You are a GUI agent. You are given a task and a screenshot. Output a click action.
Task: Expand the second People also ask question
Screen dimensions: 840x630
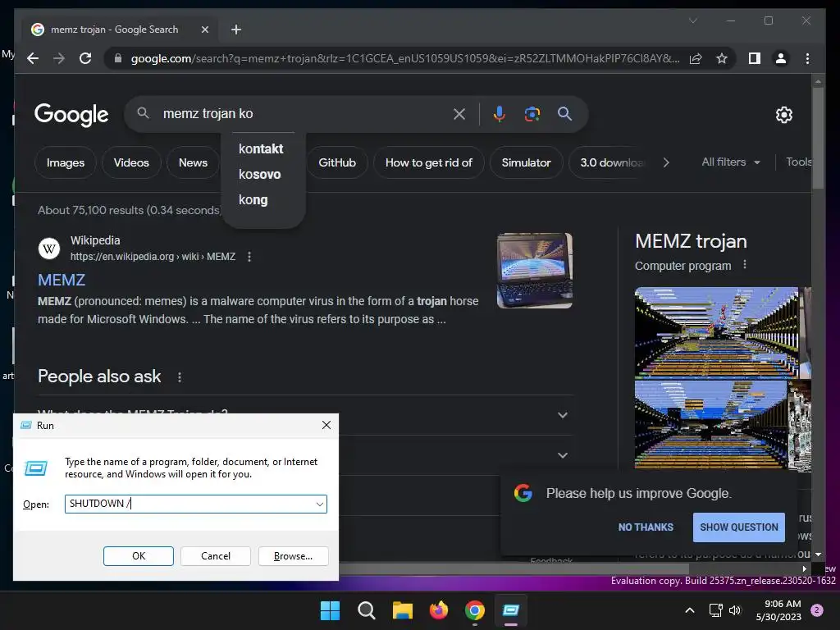click(x=563, y=455)
